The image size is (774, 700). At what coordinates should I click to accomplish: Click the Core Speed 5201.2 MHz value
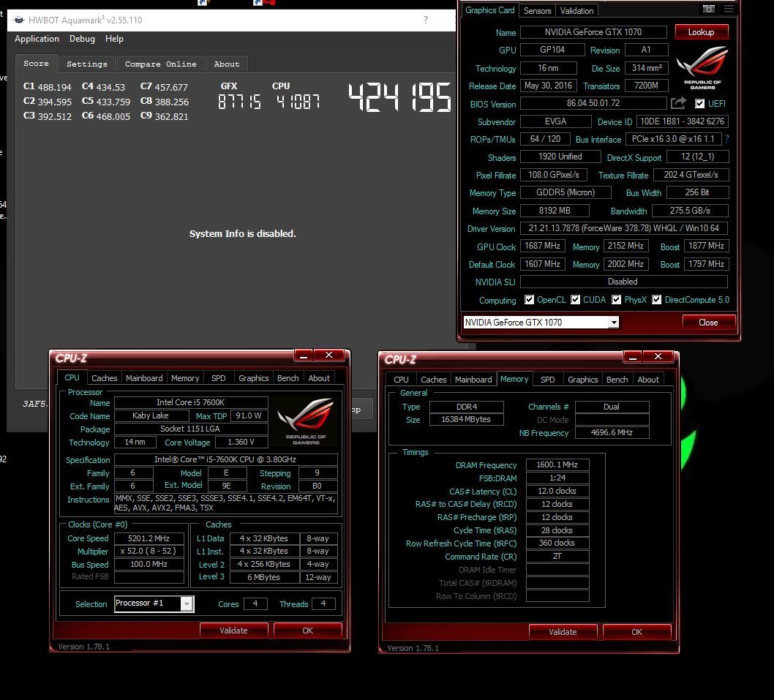149,538
